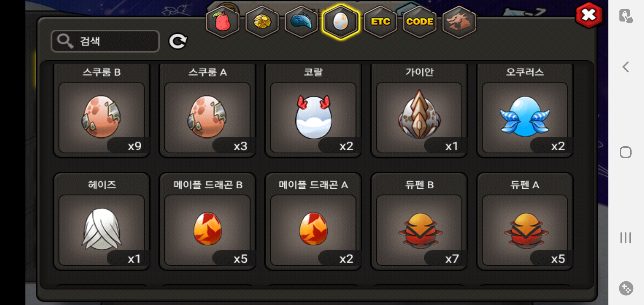Select the egg category tab
Viewport: 644px width, 305px height.
pyautogui.click(x=341, y=22)
